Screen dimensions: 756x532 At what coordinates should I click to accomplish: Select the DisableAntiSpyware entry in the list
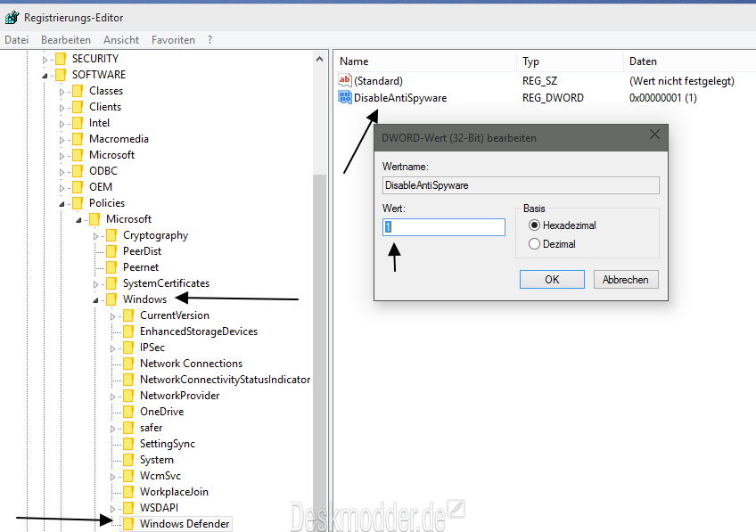400,98
